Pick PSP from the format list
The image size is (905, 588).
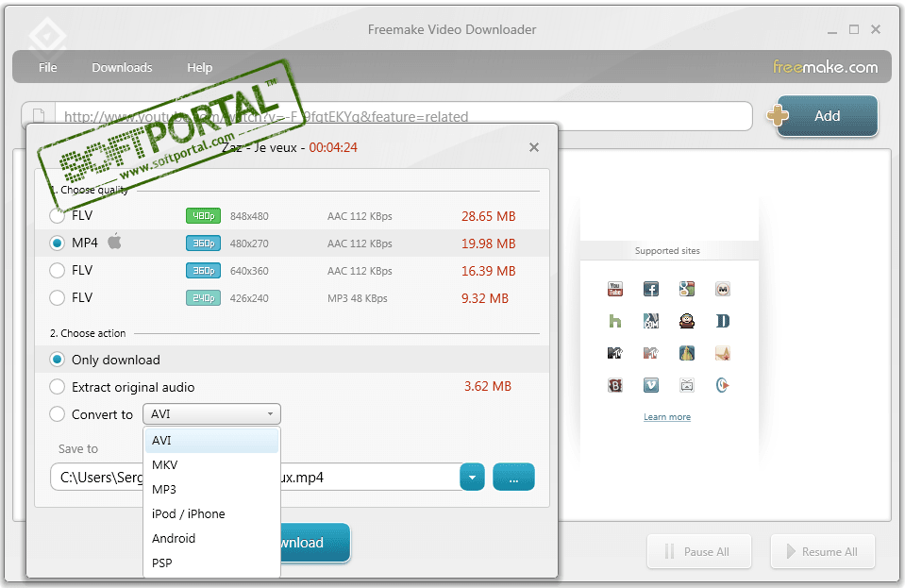pos(211,563)
